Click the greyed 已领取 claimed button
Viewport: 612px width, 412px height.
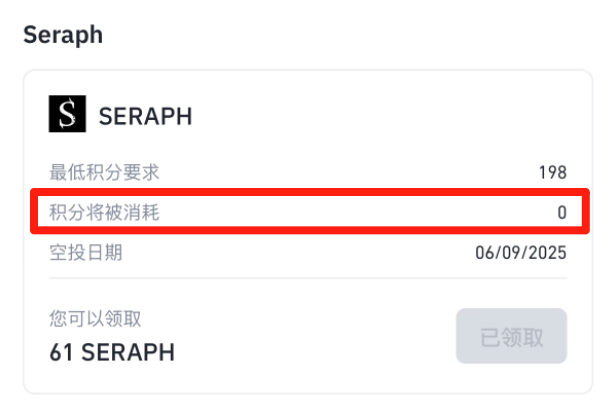511,336
